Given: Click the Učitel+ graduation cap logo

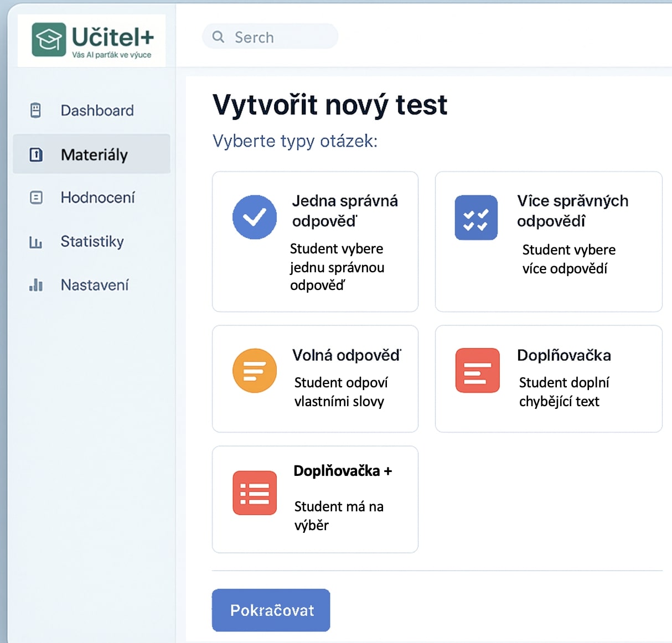Looking at the screenshot, I should point(49,40).
